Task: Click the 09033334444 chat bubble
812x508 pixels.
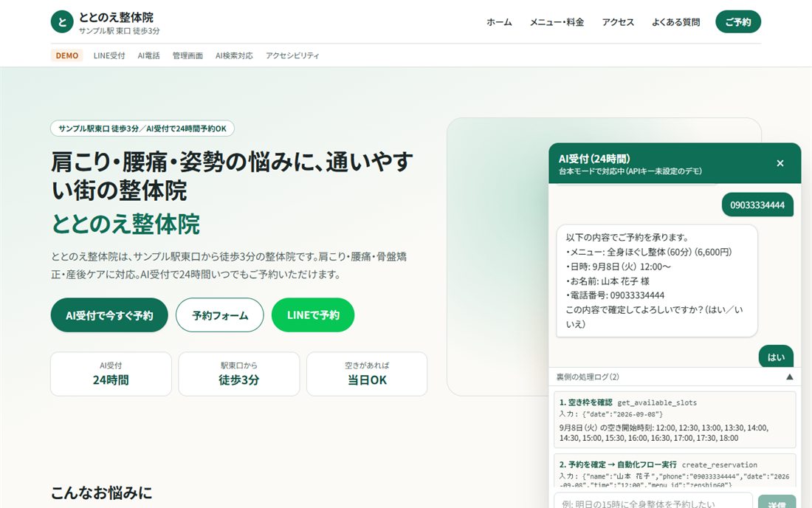Action: tap(757, 205)
